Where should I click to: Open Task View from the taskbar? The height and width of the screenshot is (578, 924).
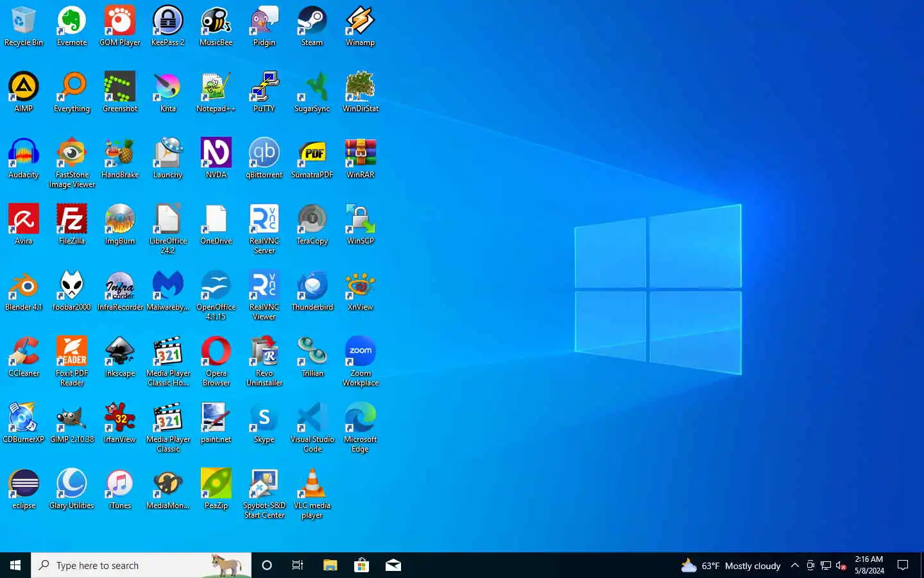pos(298,565)
